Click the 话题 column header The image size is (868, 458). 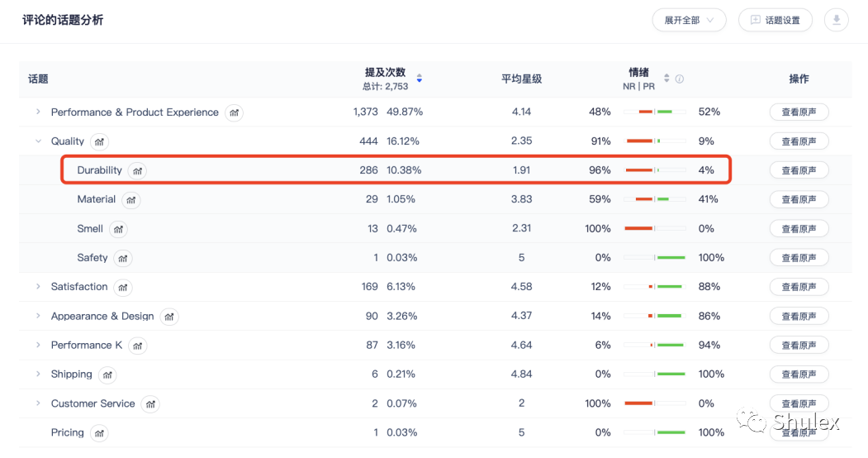[38, 79]
